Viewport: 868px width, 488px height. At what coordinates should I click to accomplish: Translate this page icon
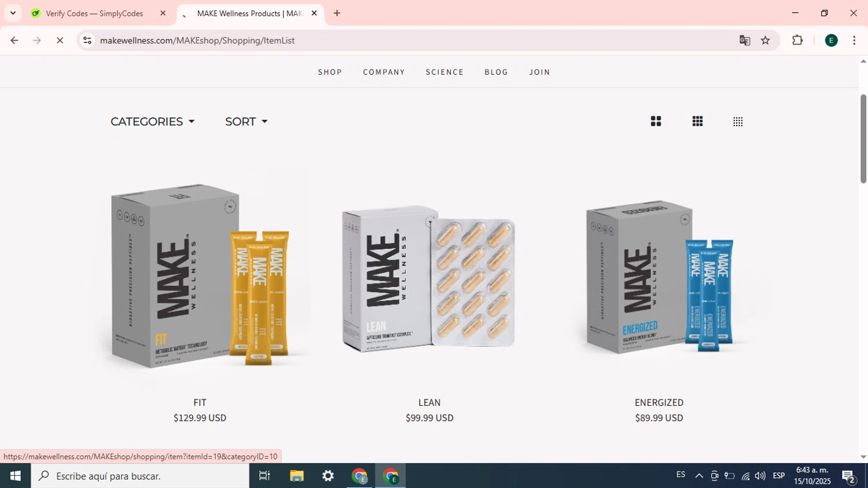pos(745,41)
